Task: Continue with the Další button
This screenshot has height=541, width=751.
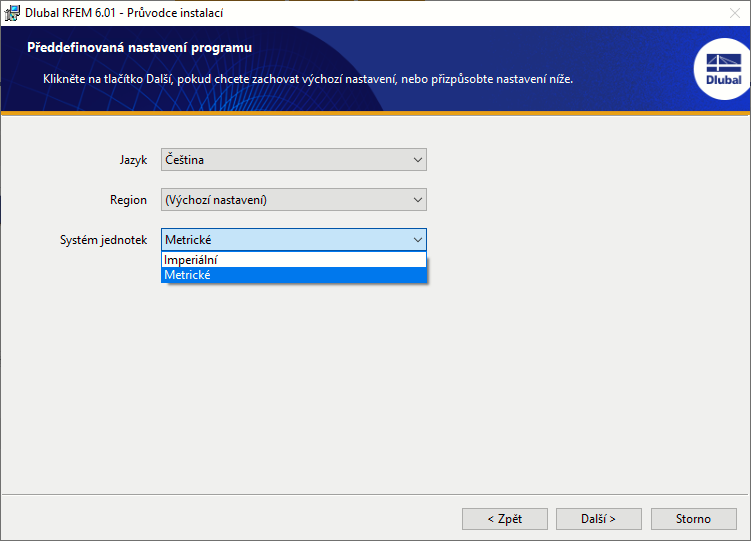Action: [x=599, y=519]
